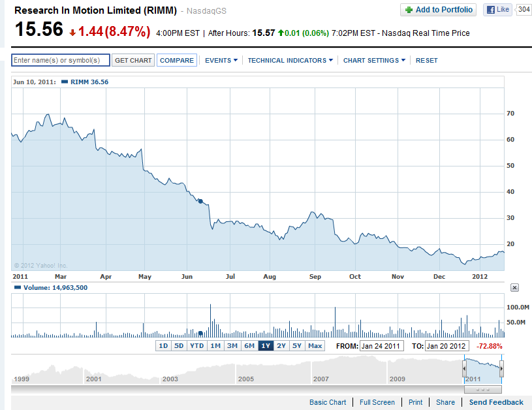Screen dimensions: 532x410
Task: Click the Volume series color legend marker
Action: pos(18,287)
